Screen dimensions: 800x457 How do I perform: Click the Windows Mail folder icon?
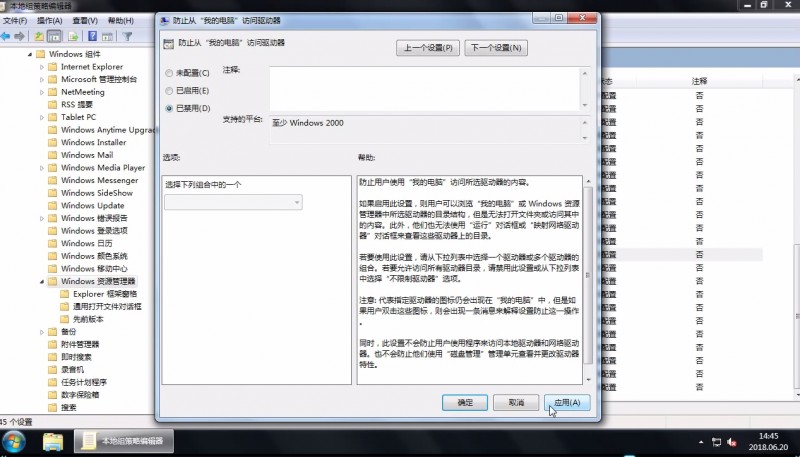pos(53,155)
